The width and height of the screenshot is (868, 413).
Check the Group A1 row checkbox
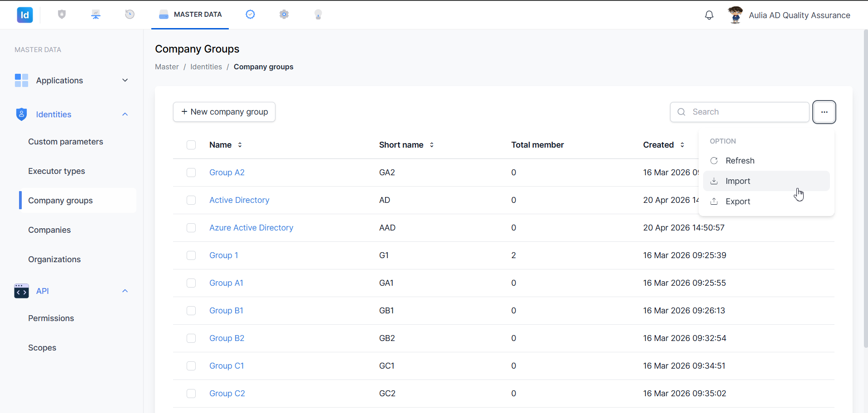[x=191, y=283]
